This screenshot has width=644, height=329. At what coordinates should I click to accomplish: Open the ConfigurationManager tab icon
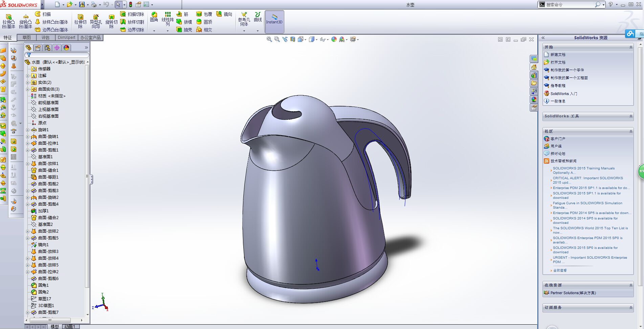tap(47, 48)
